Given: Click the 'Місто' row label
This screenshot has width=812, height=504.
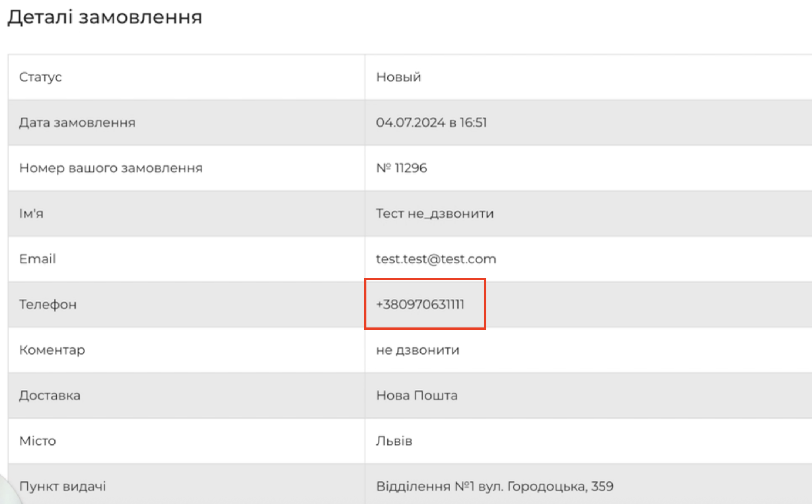Looking at the screenshot, I should (x=37, y=441).
